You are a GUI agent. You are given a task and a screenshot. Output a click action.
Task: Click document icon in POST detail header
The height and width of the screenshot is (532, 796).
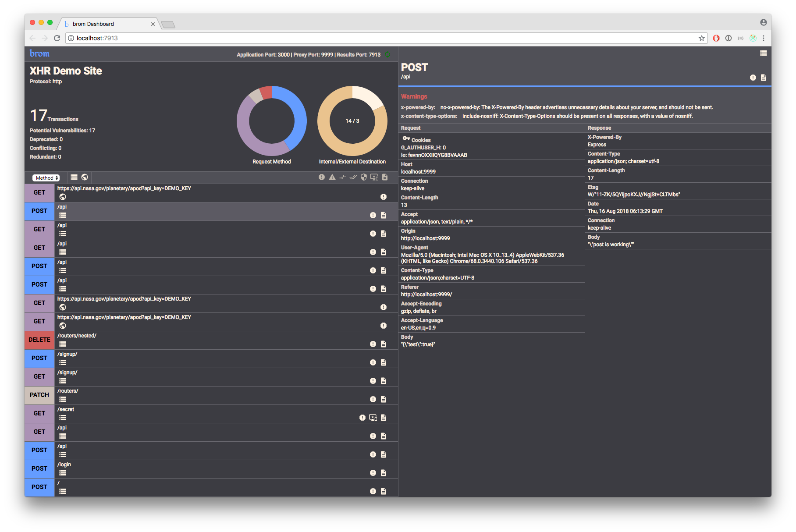(x=764, y=78)
